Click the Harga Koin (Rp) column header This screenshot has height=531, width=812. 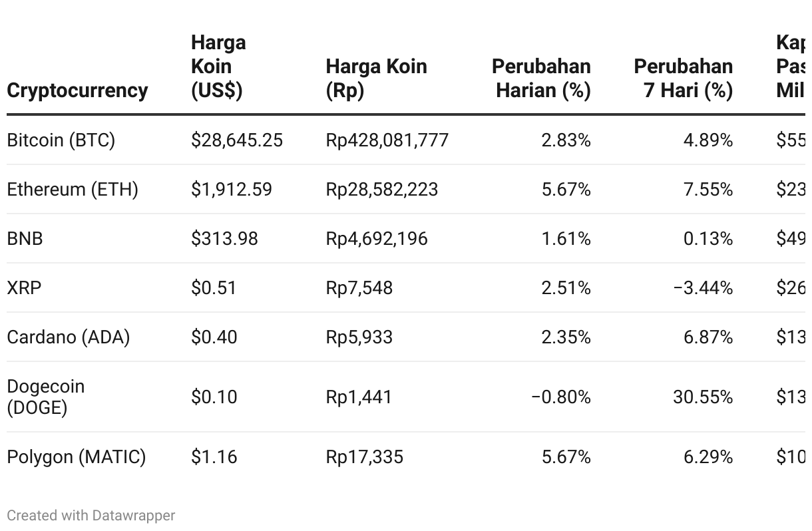[x=376, y=78]
